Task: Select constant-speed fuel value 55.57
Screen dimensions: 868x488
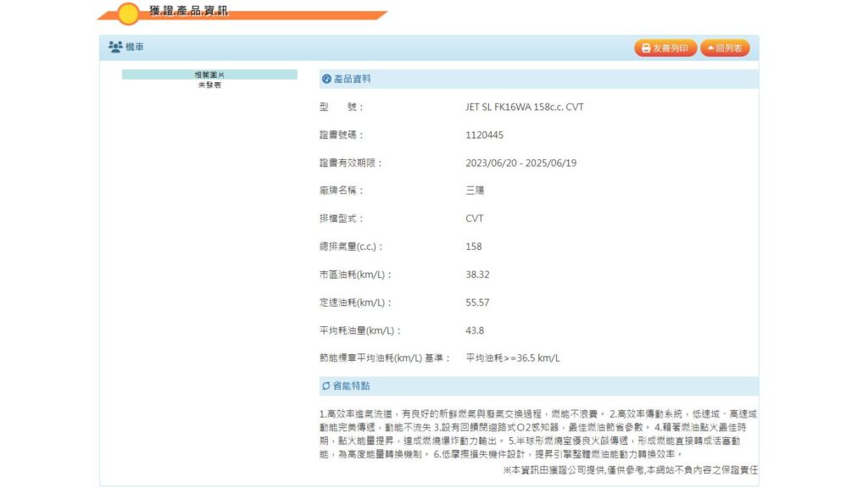Action: point(477,302)
